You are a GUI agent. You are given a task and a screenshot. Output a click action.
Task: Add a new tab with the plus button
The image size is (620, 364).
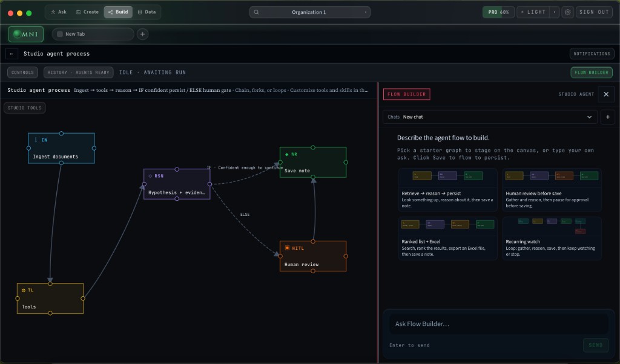[x=143, y=34]
